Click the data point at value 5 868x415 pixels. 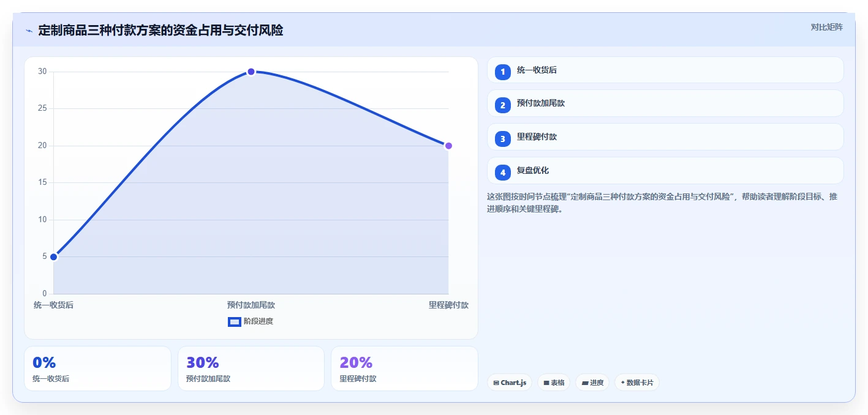click(x=54, y=256)
